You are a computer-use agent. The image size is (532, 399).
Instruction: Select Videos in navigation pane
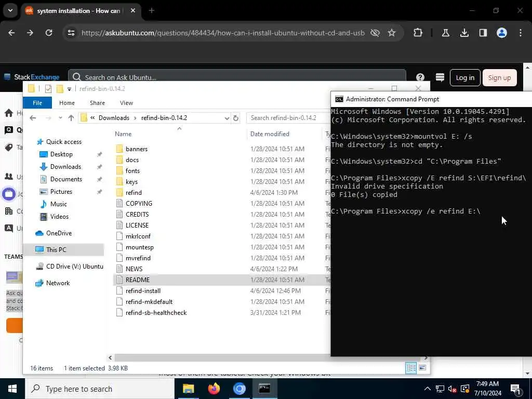(x=59, y=217)
